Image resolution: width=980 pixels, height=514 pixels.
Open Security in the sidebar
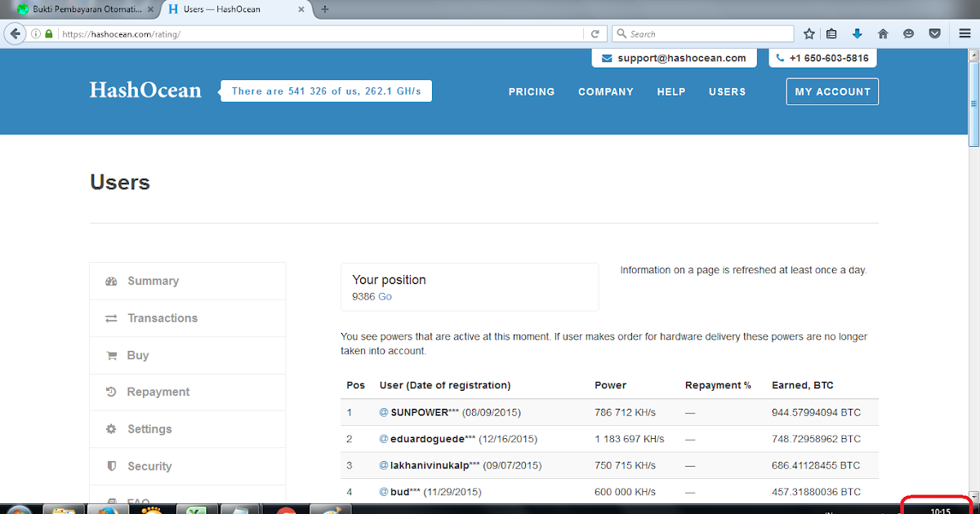coord(187,466)
